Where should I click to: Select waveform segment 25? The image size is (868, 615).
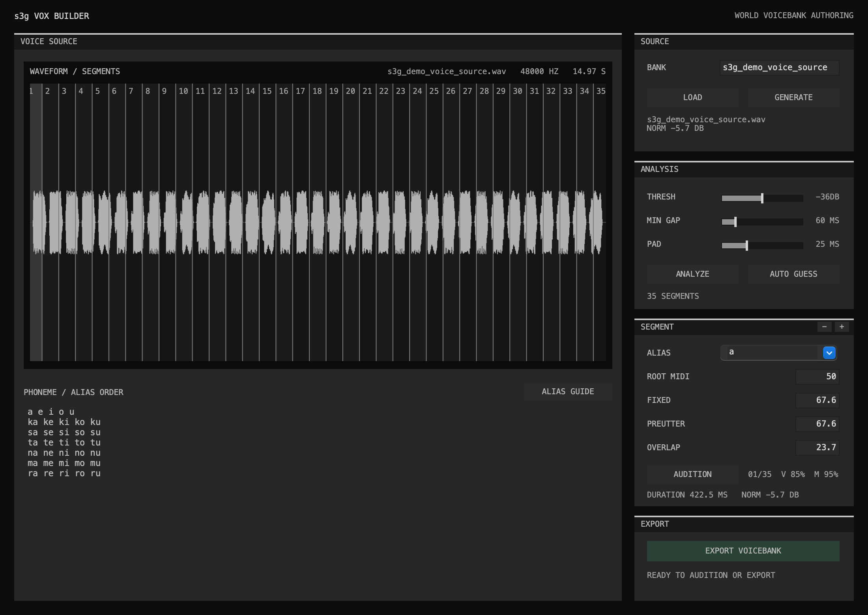click(435, 222)
